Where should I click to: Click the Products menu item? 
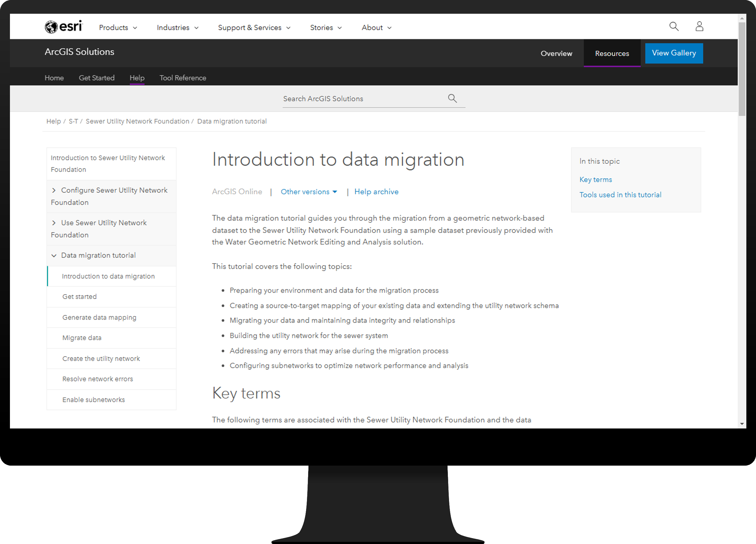(x=118, y=27)
